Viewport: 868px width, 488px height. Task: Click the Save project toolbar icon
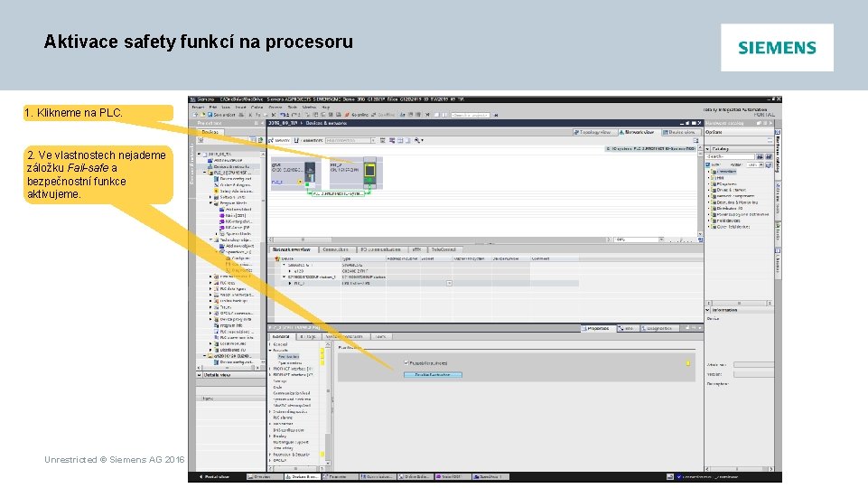click(x=210, y=115)
